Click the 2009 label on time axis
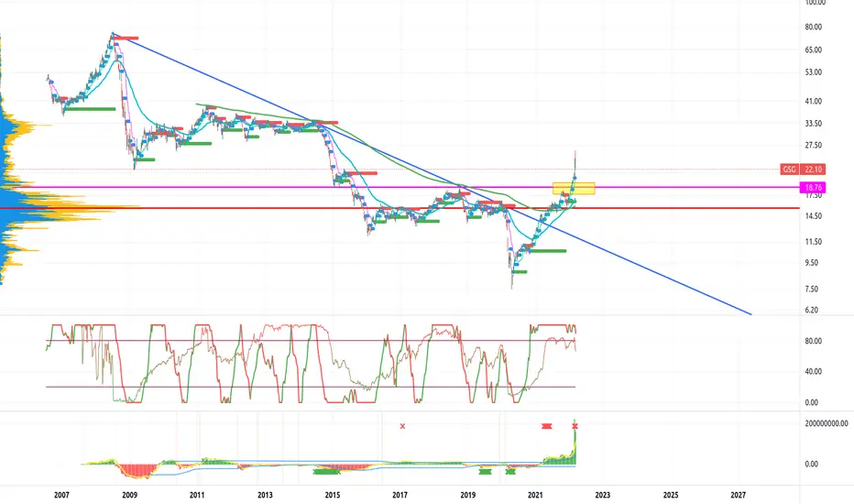The height and width of the screenshot is (504, 854). click(129, 495)
